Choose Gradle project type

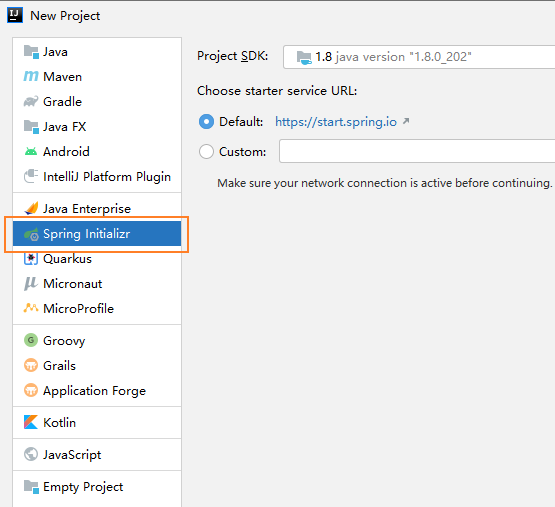(97, 102)
